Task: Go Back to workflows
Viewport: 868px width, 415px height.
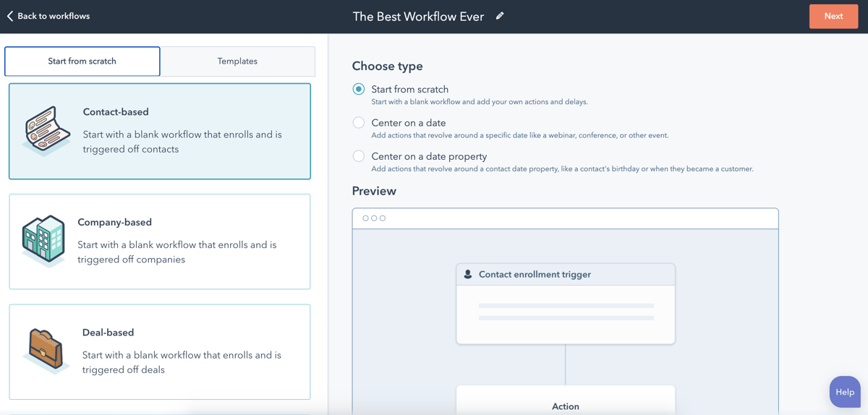Action: [x=48, y=16]
